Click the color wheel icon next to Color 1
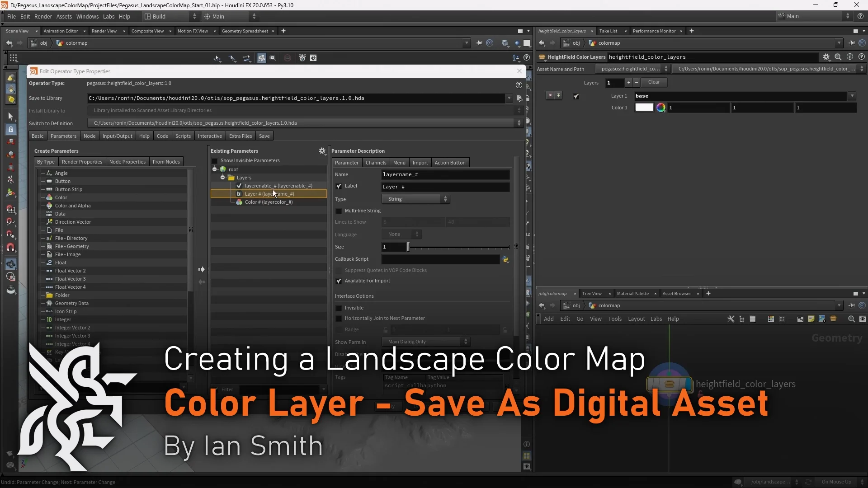Screen dimensions: 868x488 point(661,108)
